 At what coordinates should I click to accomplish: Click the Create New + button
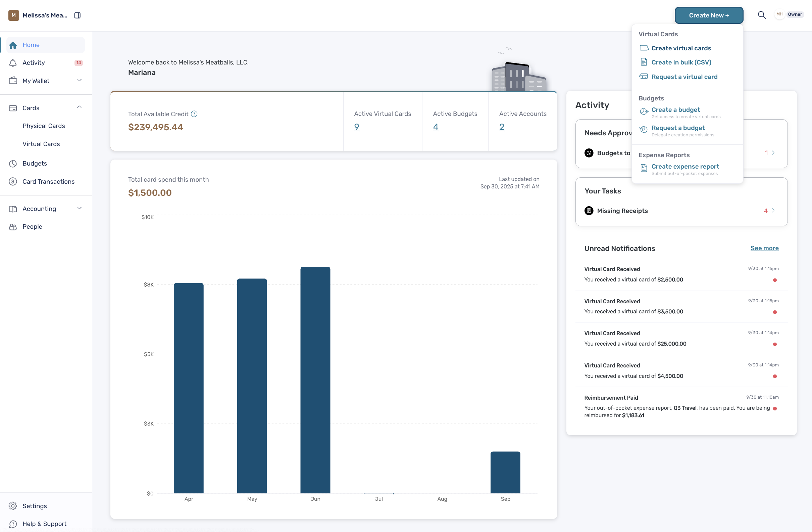[709, 15]
